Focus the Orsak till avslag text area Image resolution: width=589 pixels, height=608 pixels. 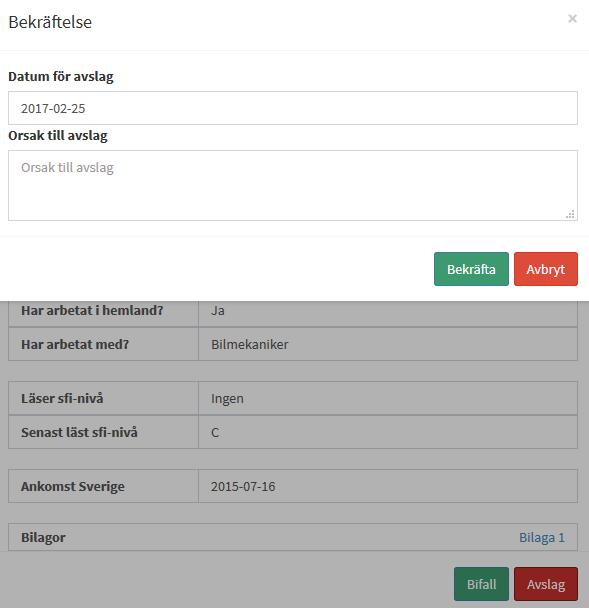coord(293,186)
